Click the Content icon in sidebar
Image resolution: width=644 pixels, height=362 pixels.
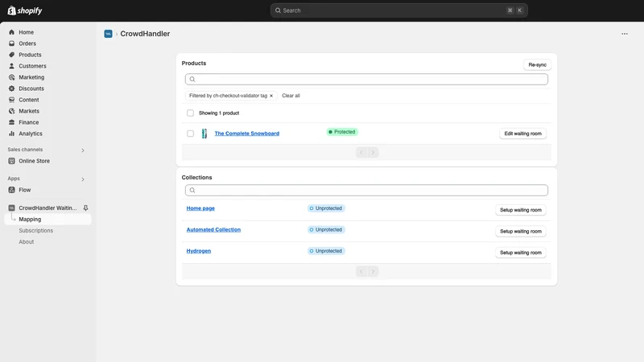click(11, 100)
